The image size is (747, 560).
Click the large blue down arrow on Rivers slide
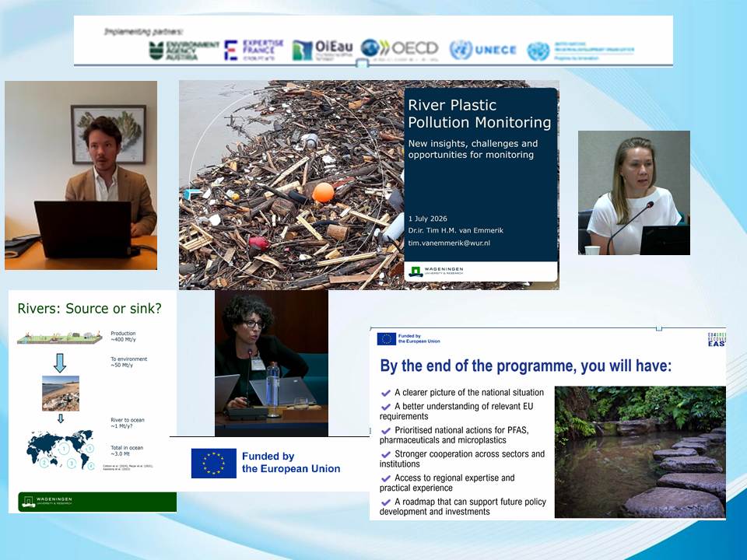pyautogui.click(x=60, y=363)
